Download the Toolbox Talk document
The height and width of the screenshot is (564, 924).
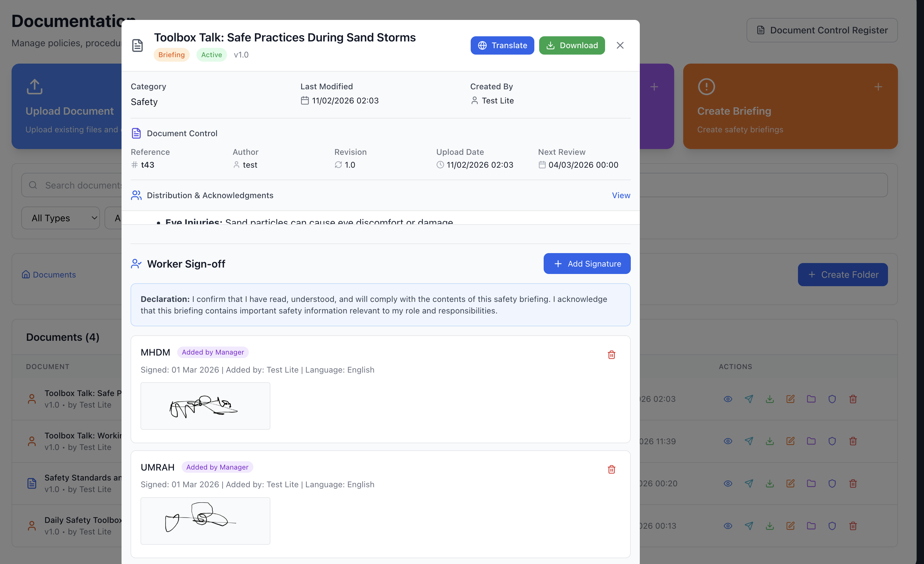[572, 45]
